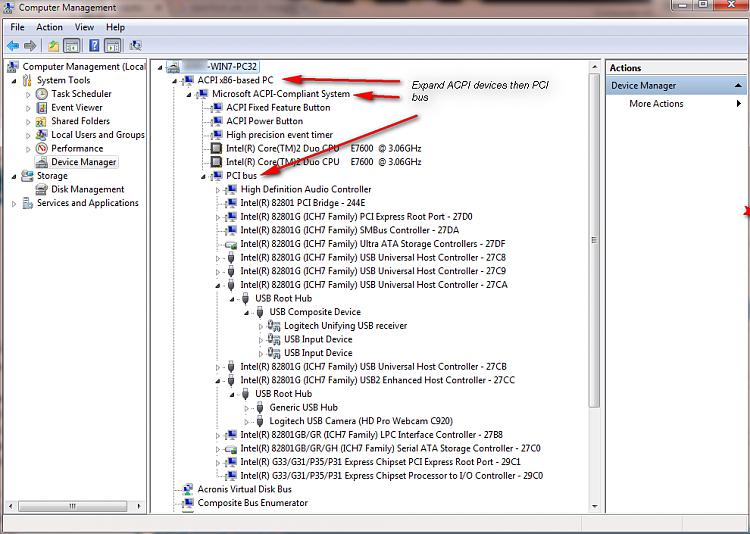
Task: Collapse USB Universal Host Controller 27CA
Action: (x=218, y=286)
